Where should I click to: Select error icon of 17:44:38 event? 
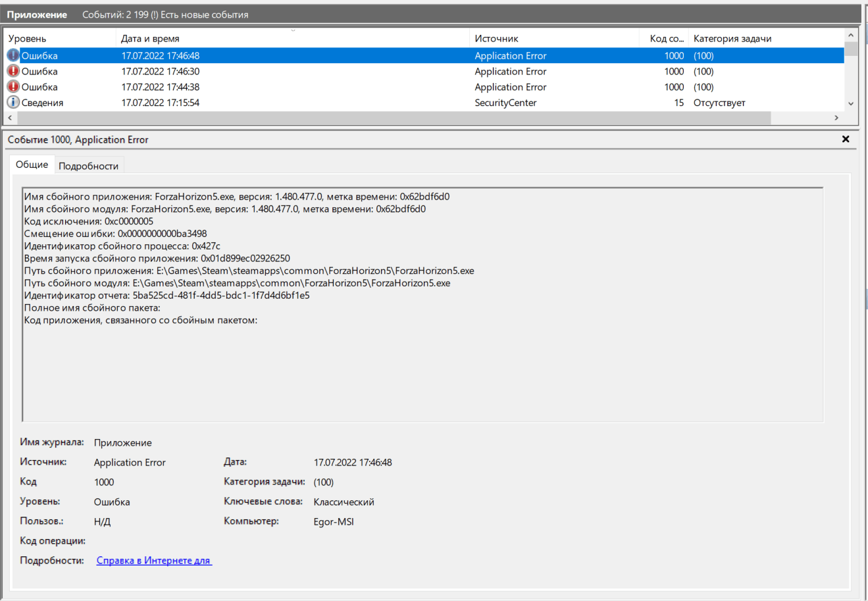click(13, 87)
